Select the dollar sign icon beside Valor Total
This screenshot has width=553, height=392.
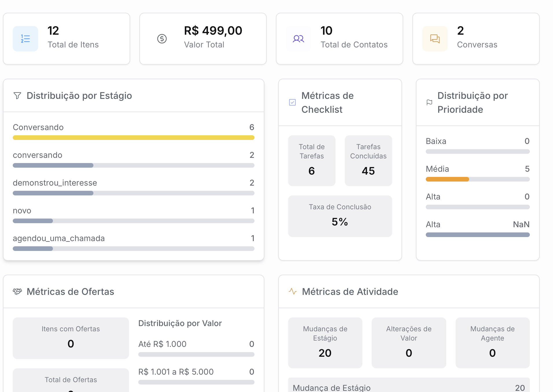[x=162, y=38]
